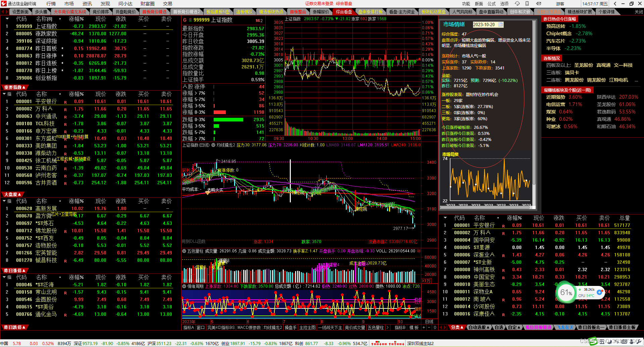Click the indicator tabs scroll-right arrow
Image resolution: width=644 pixels, height=347 pixels.
(388, 328)
